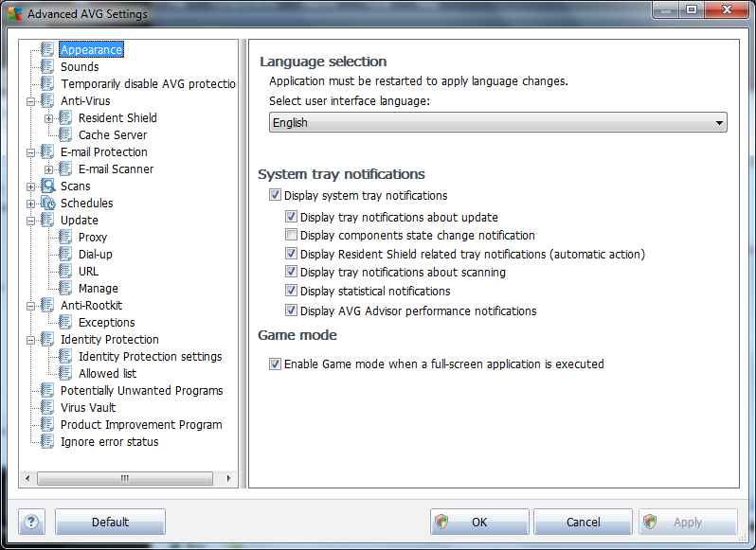The image size is (756, 550).
Task: Expand the Resident Shield node
Action: 48,118
